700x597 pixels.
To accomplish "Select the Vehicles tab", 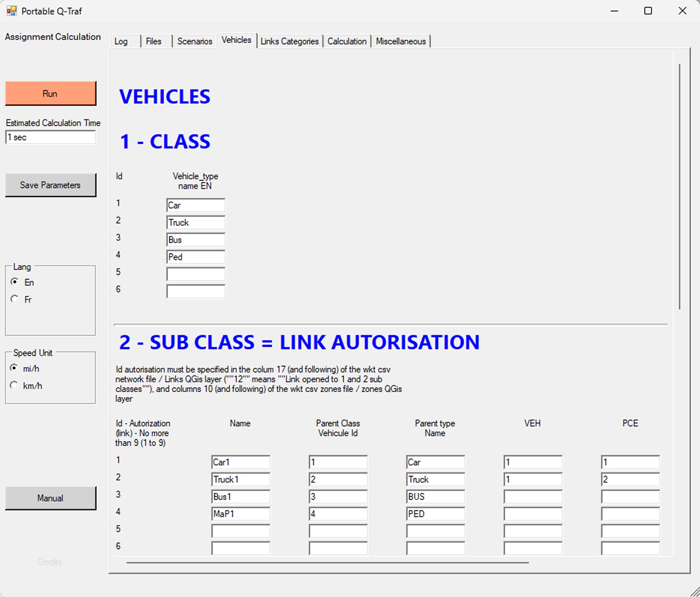I will (x=236, y=40).
